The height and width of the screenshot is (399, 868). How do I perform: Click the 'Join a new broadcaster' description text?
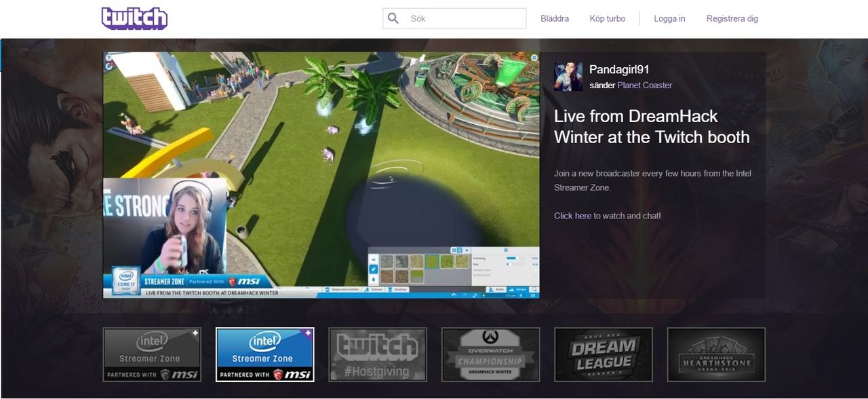click(652, 180)
